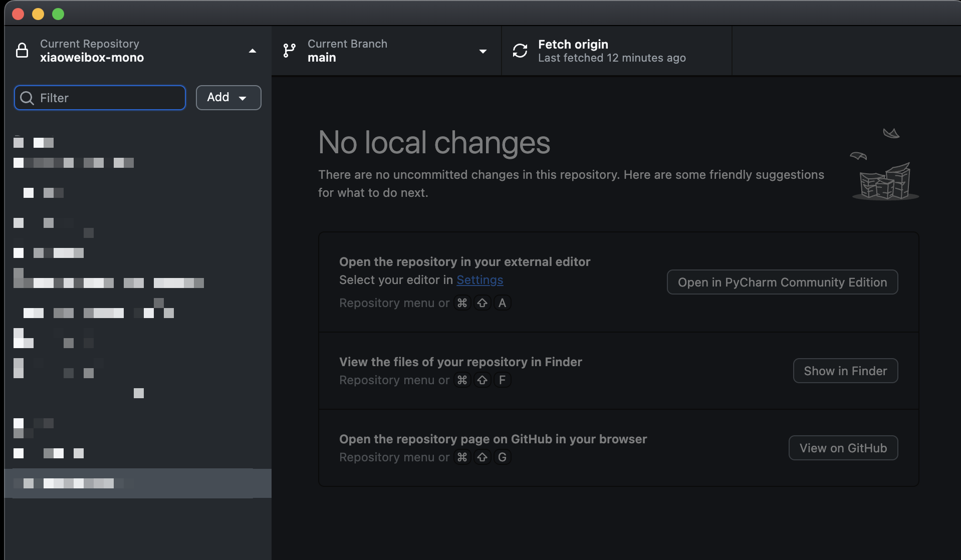This screenshot has height=560, width=961.
Task: Click the shift key badge in the Finder row
Action: (x=483, y=380)
